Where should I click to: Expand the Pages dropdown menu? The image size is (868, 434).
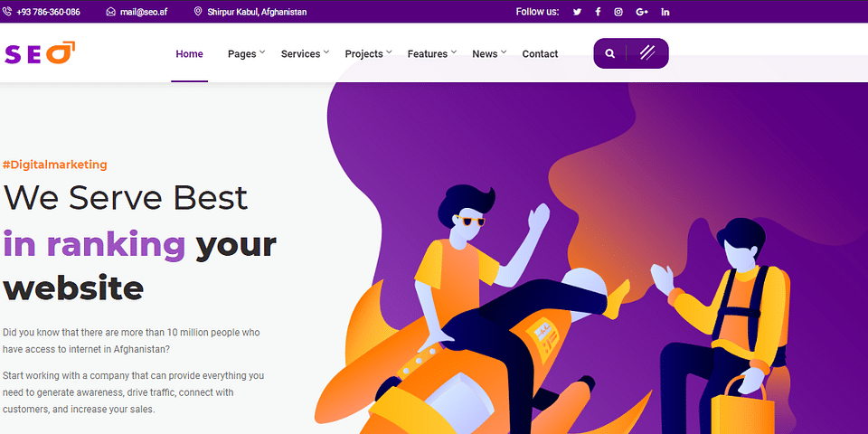point(246,53)
